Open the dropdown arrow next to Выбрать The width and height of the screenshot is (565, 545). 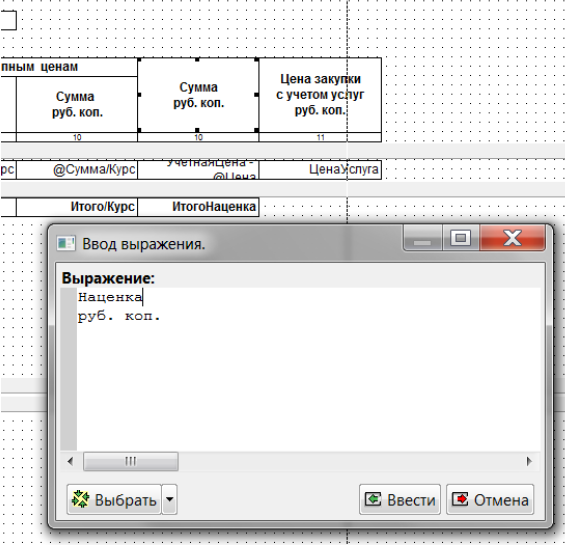point(169,500)
